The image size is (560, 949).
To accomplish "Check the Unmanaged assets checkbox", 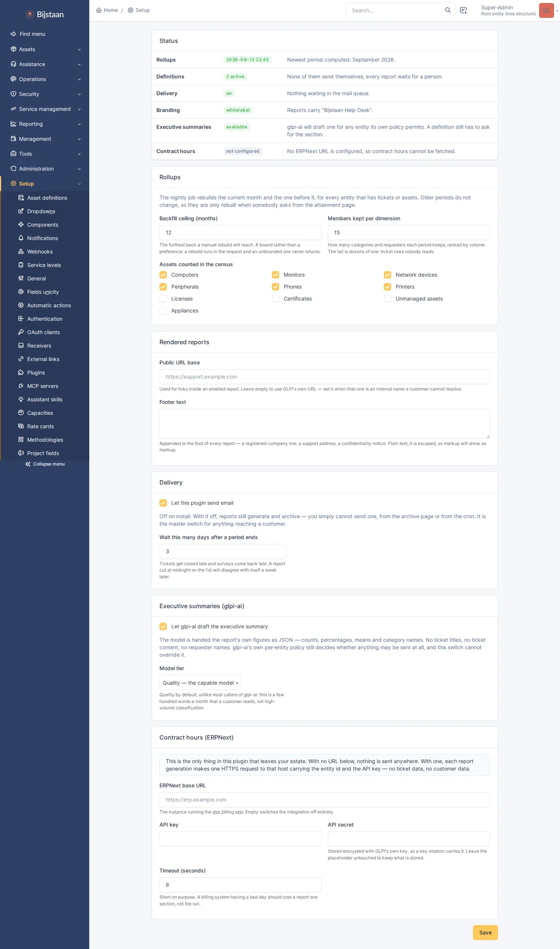I will click(x=388, y=298).
